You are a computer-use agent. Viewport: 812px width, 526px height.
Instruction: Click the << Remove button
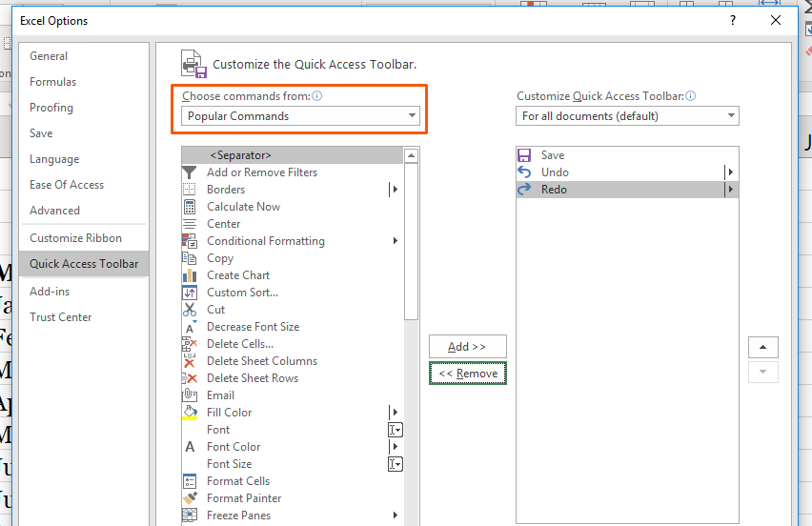click(468, 374)
